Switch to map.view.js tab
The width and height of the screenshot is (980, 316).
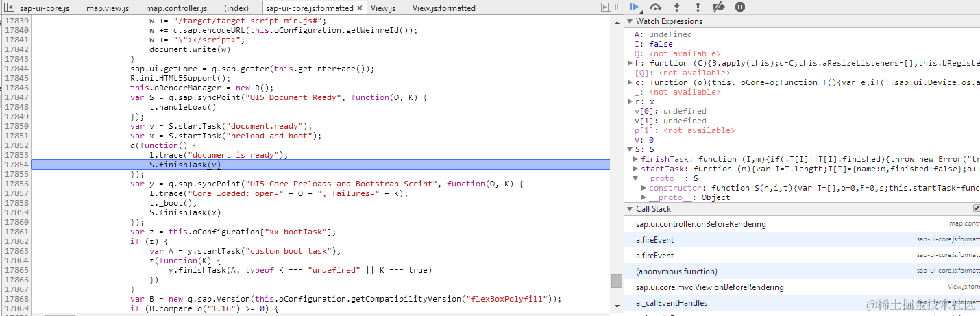click(x=109, y=8)
